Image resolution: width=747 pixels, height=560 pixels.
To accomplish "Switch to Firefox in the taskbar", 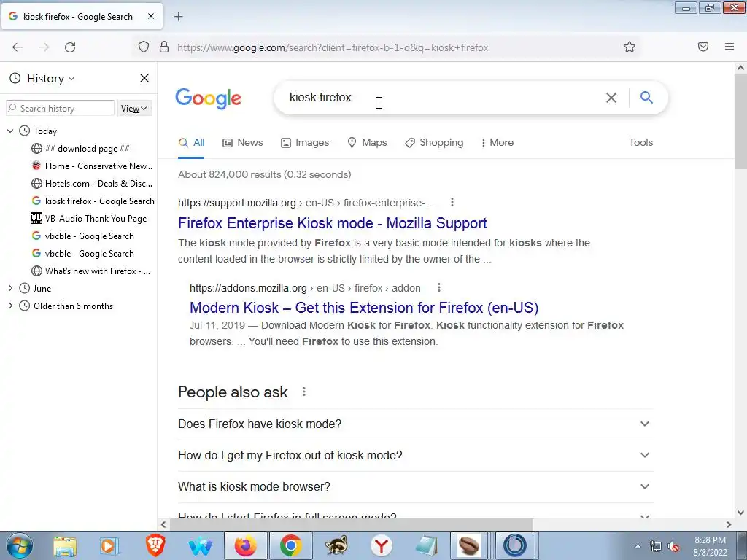I will [245, 545].
